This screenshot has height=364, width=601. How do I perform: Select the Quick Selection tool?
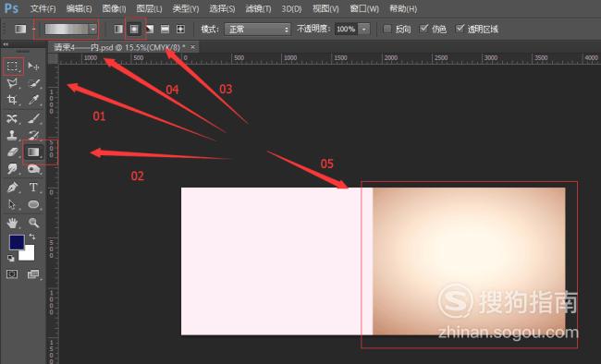tap(33, 83)
